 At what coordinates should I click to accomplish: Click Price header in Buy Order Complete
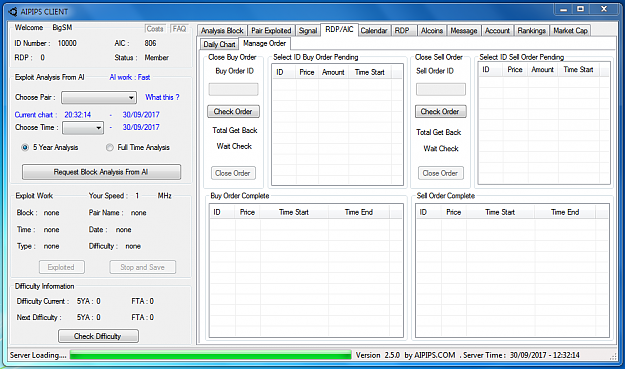point(247,212)
